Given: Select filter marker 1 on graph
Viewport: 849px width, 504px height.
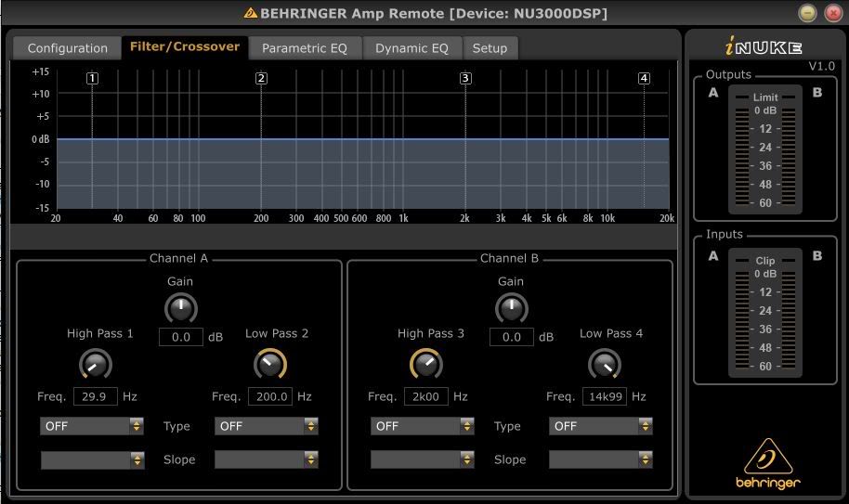Looking at the screenshot, I should tap(92, 78).
